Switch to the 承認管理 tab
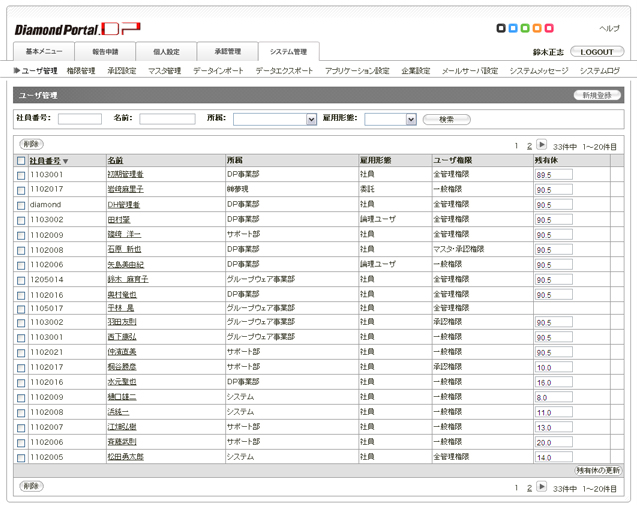This screenshot has width=637, height=505. tap(228, 52)
